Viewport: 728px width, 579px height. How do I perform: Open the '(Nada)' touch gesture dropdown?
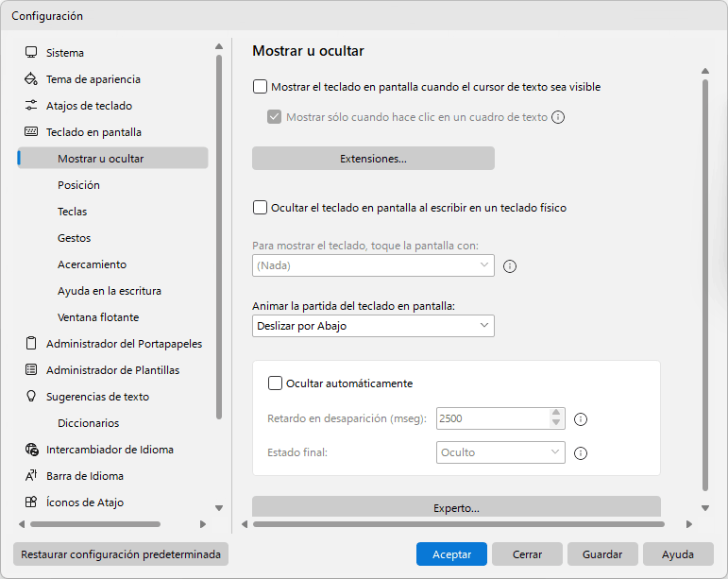point(373,265)
